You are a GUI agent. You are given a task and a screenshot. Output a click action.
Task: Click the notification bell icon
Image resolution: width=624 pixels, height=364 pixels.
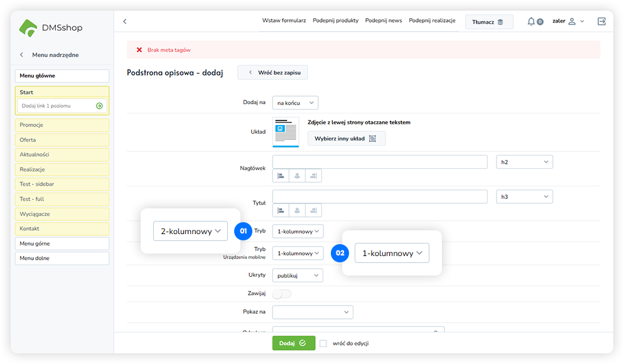click(532, 21)
